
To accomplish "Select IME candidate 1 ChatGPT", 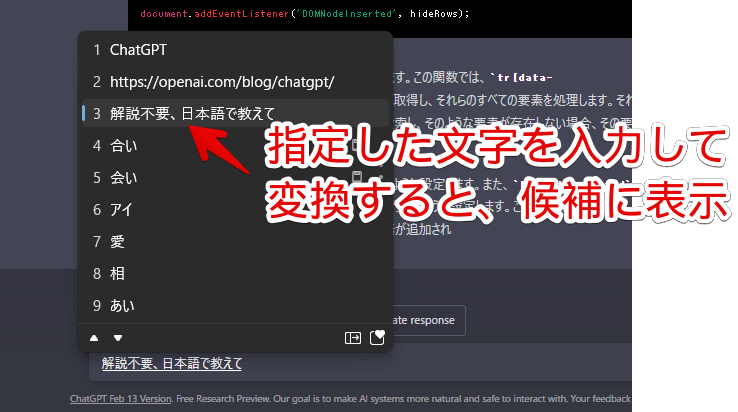I will click(235, 50).
